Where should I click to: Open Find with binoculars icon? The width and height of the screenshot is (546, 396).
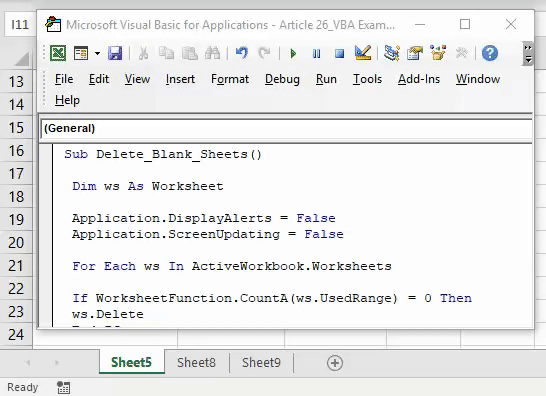pyautogui.click(x=212, y=53)
